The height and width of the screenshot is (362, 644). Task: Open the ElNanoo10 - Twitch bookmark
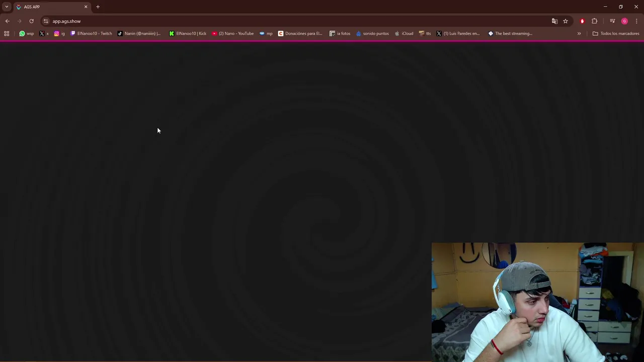(x=91, y=34)
